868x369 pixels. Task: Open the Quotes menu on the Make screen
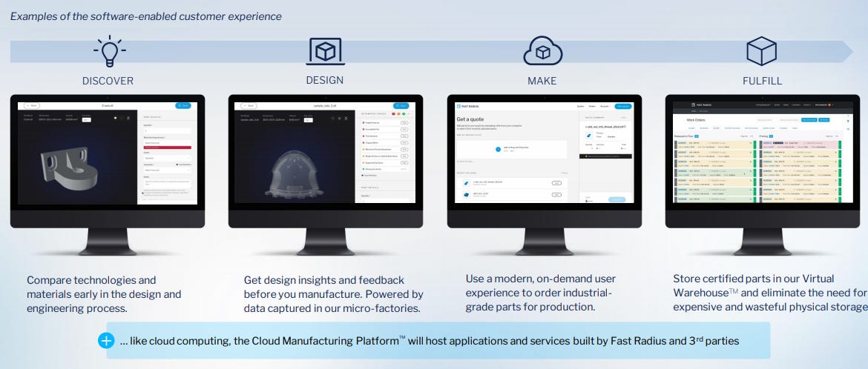pyautogui.click(x=580, y=106)
